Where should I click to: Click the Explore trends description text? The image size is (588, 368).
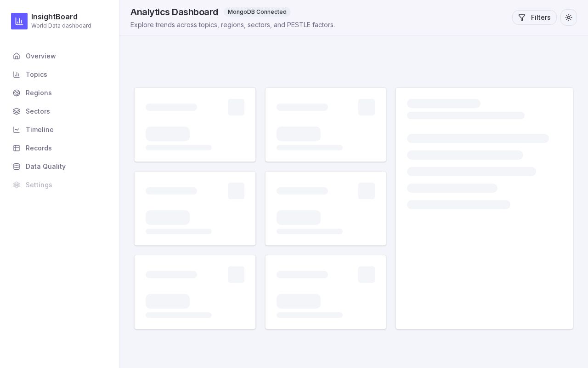pyautogui.click(x=232, y=25)
